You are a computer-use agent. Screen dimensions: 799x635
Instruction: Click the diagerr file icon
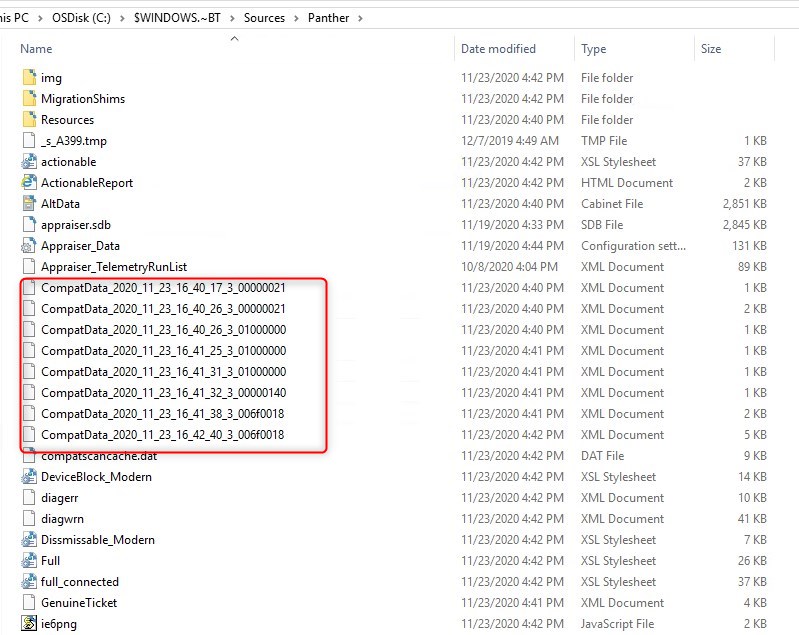(30, 497)
